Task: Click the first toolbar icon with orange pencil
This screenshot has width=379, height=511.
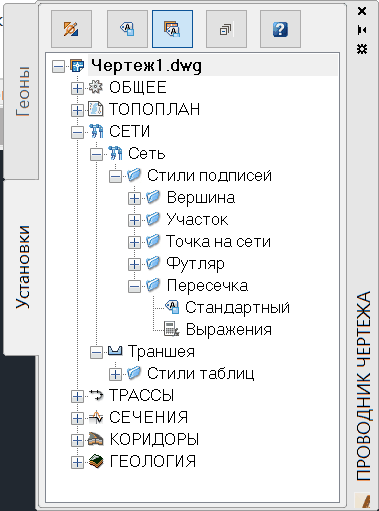Action: [x=71, y=29]
